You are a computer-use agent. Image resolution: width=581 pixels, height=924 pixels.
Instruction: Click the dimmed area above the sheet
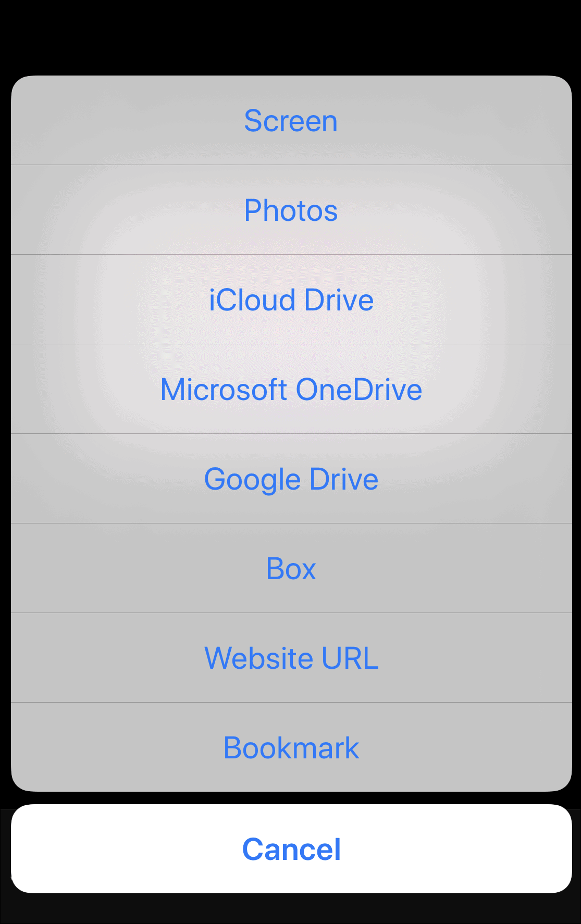[x=290, y=36]
